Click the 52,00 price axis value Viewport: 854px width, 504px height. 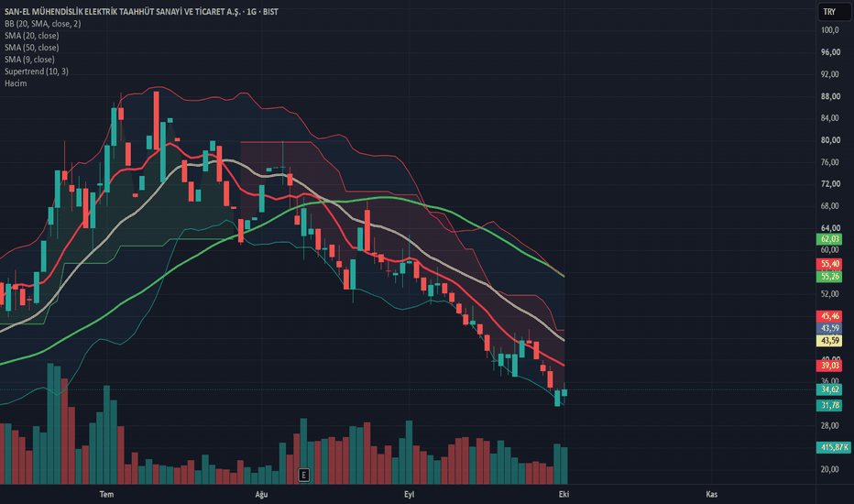coord(830,294)
